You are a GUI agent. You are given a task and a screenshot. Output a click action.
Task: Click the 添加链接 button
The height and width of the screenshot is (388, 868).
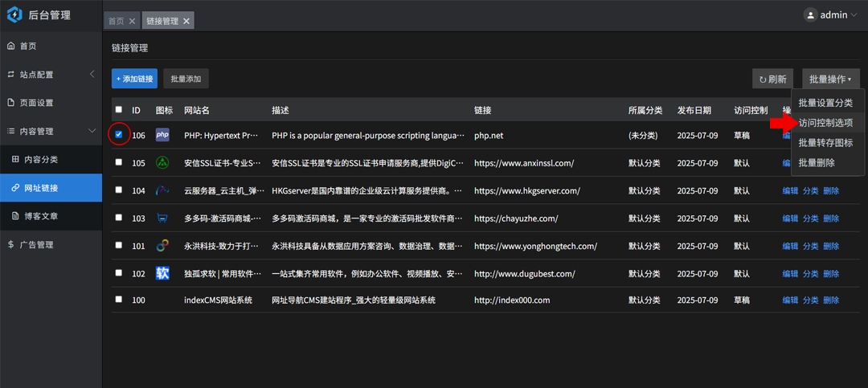click(x=134, y=79)
